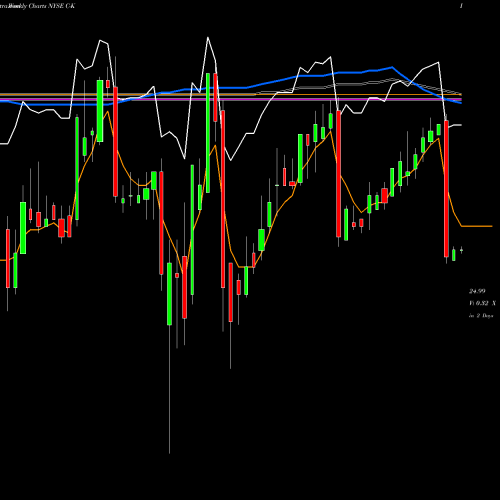
Task: Click the green candle with the longest lower wick
Action: pos(169,293)
